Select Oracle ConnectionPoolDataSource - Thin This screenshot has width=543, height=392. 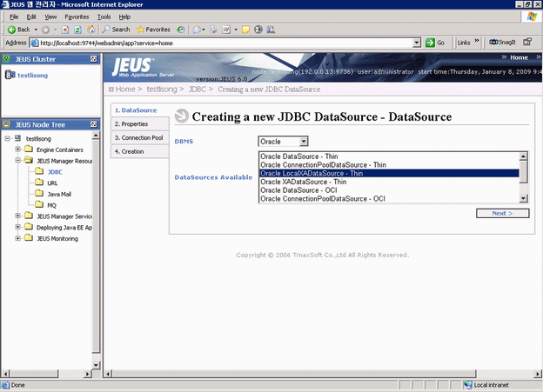click(x=389, y=164)
